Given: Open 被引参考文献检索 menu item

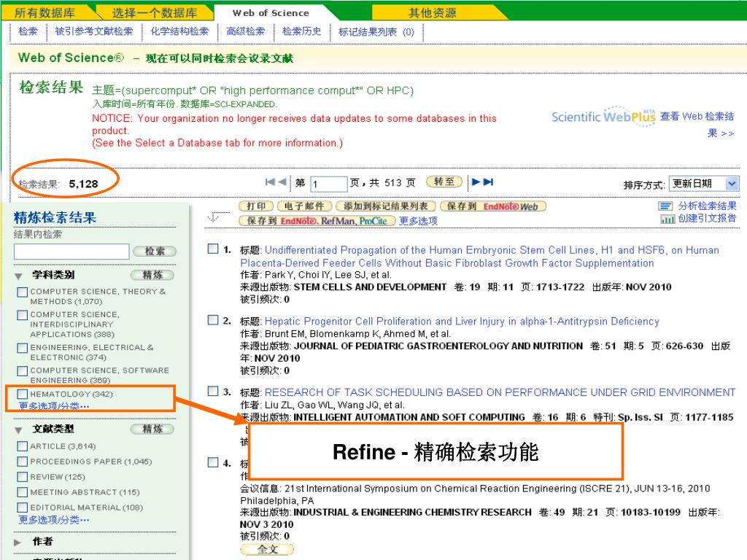Looking at the screenshot, I should (x=94, y=31).
